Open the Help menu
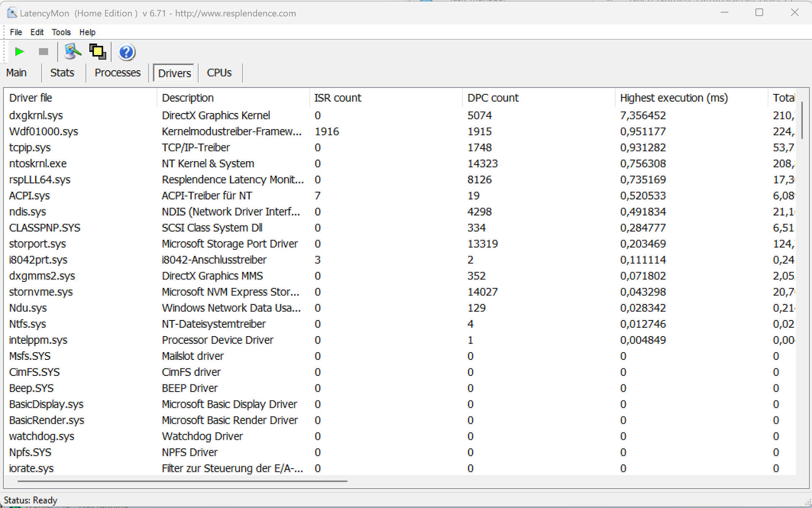The width and height of the screenshot is (812, 508). (x=87, y=32)
